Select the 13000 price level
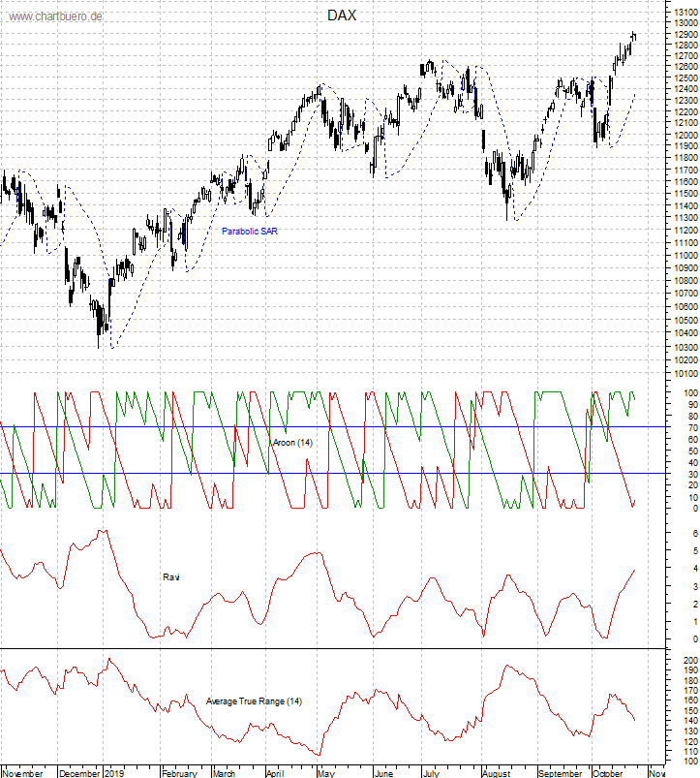 point(685,23)
